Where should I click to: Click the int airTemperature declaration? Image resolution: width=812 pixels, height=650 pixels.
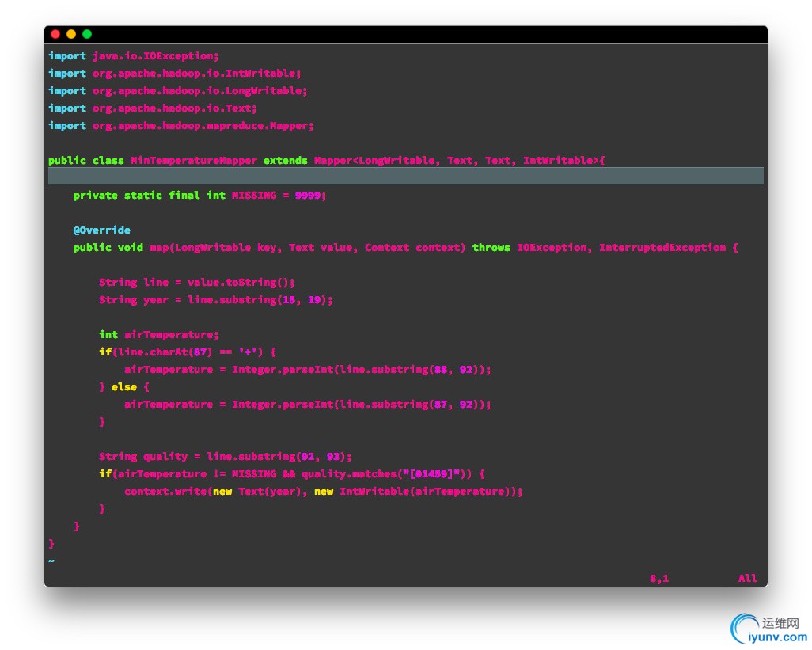click(x=159, y=335)
